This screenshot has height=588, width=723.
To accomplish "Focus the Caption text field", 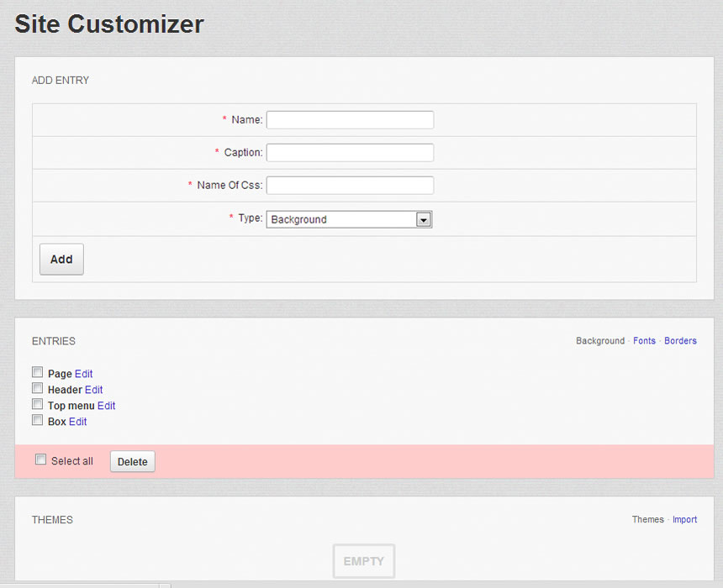I will tap(350, 153).
